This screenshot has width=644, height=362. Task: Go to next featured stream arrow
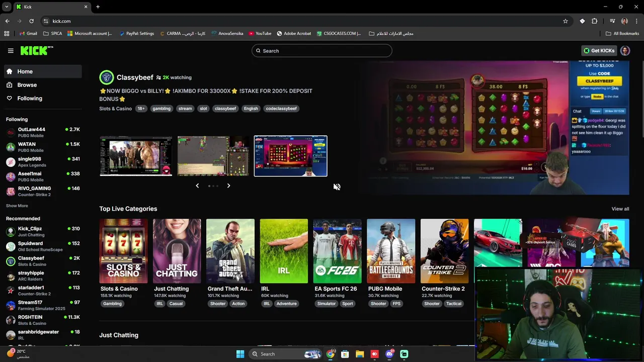(x=228, y=186)
